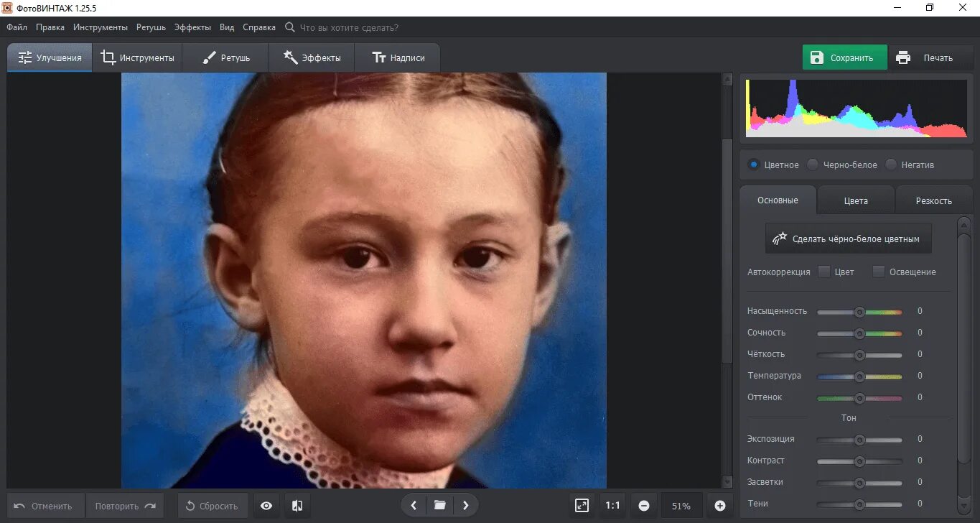Click the before/after compare icon
This screenshot has width=980, height=523.
click(x=297, y=506)
